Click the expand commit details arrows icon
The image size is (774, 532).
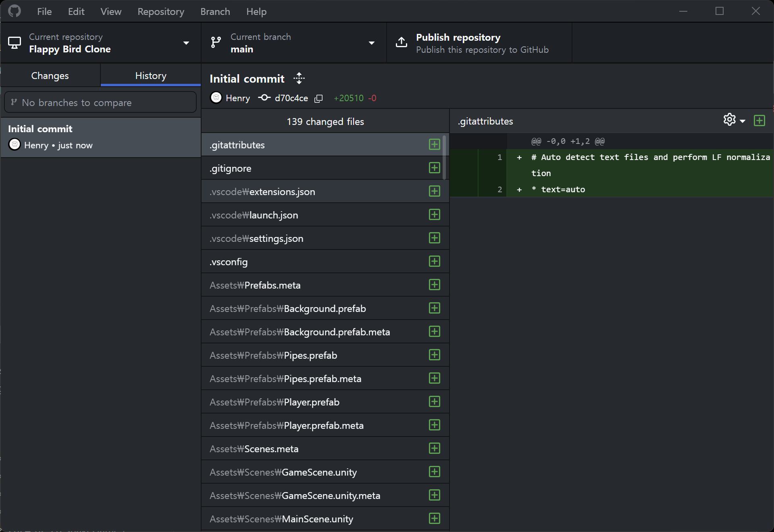pyautogui.click(x=299, y=78)
